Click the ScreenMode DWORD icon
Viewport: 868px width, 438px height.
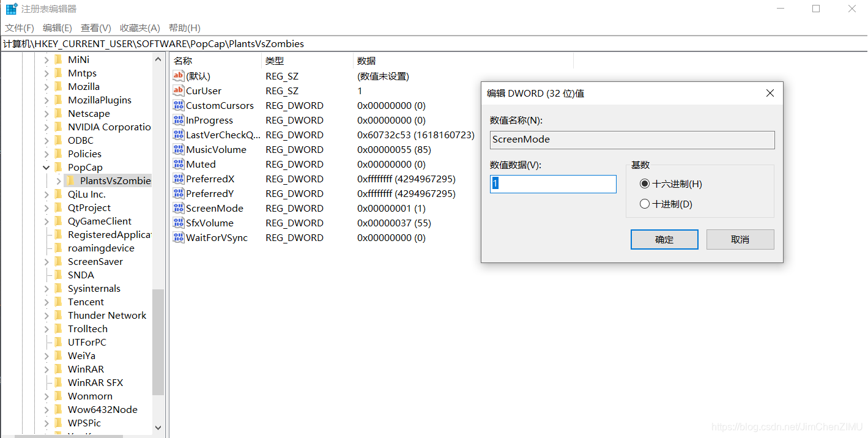(x=179, y=208)
